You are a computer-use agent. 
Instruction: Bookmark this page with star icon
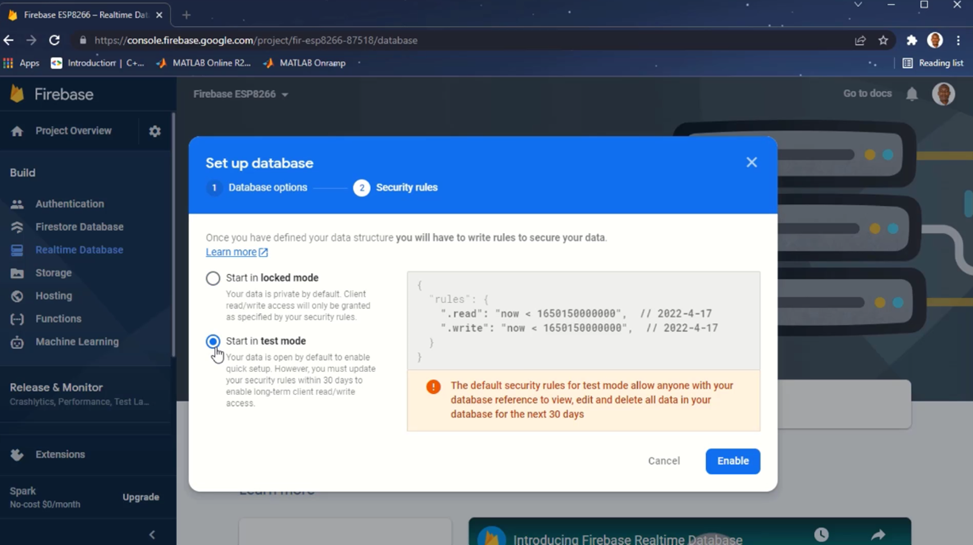883,40
